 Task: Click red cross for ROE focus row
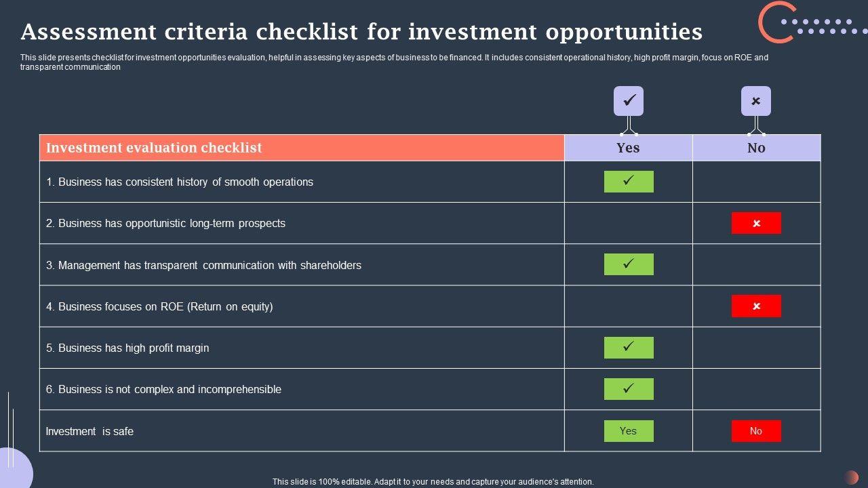tap(756, 306)
